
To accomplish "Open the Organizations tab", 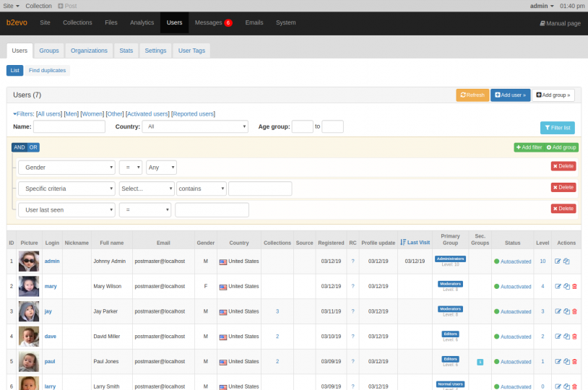I will [x=90, y=51].
